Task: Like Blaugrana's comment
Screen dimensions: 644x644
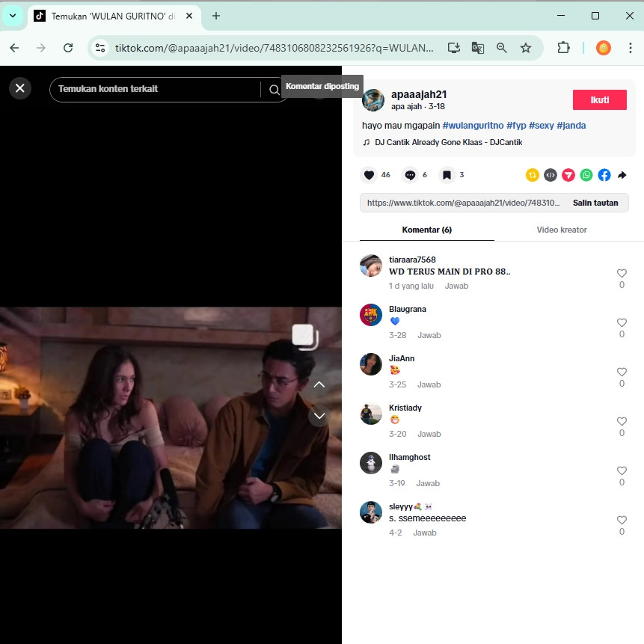Action: pyautogui.click(x=622, y=322)
